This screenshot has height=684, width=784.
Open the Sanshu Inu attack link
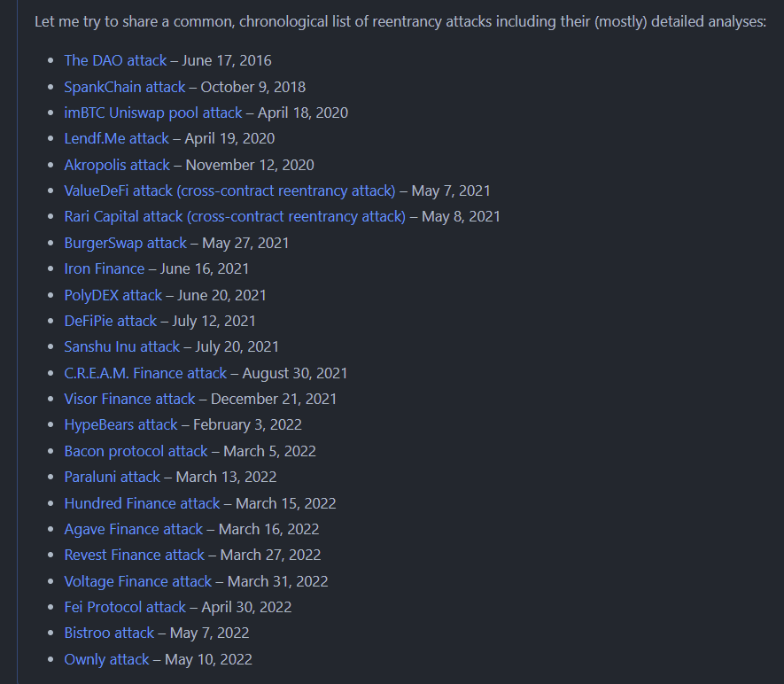pyautogui.click(x=121, y=346)
